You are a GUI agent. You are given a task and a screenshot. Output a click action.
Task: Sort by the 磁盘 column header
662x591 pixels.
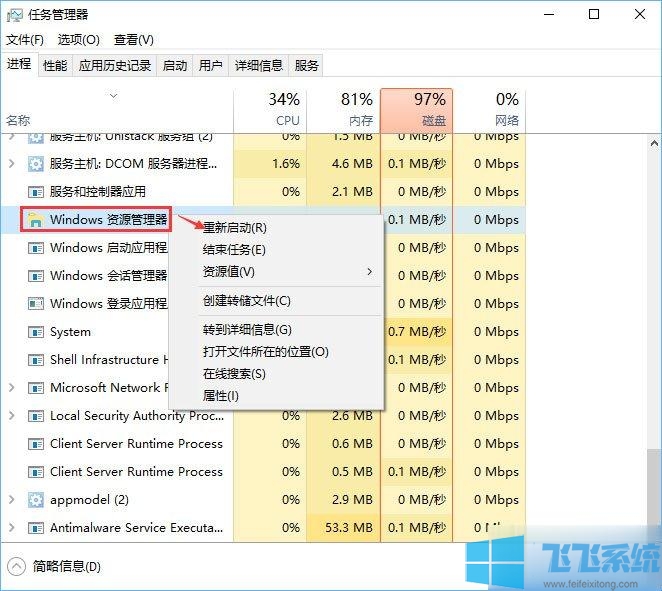(x=416, y=111)
